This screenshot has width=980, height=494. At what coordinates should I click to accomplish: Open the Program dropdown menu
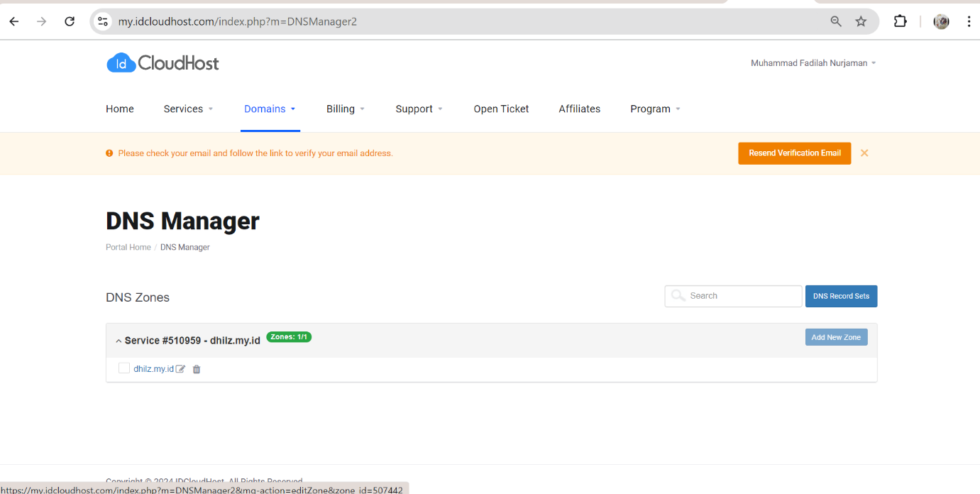click(x=655, y=109)
